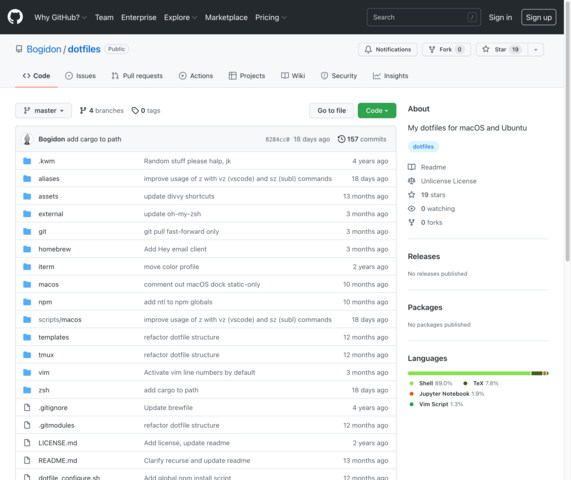View the 4 branches link
This screenshot has width=571, height=480.
point(102,110)
